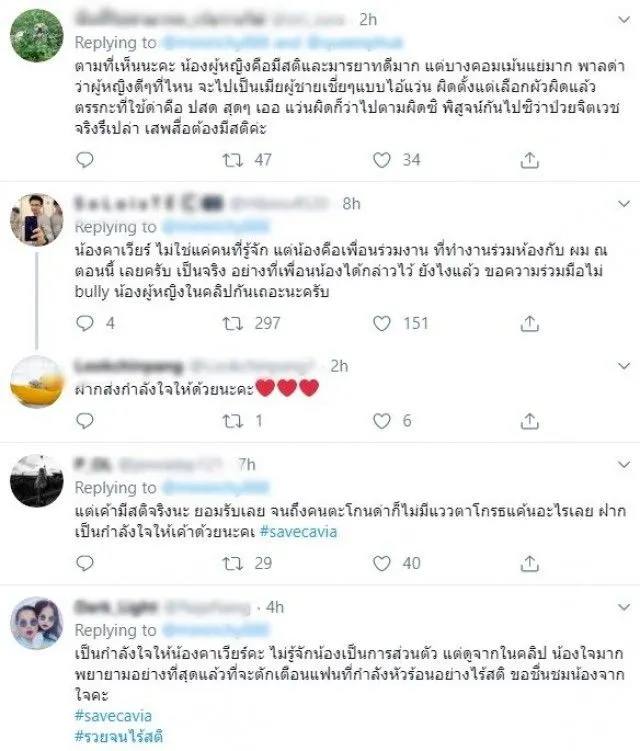The width and height of the screenshot is (640, 751).
Task: Open the #รวยจนไร้สติ hashtag link
Action: point(119,736)
